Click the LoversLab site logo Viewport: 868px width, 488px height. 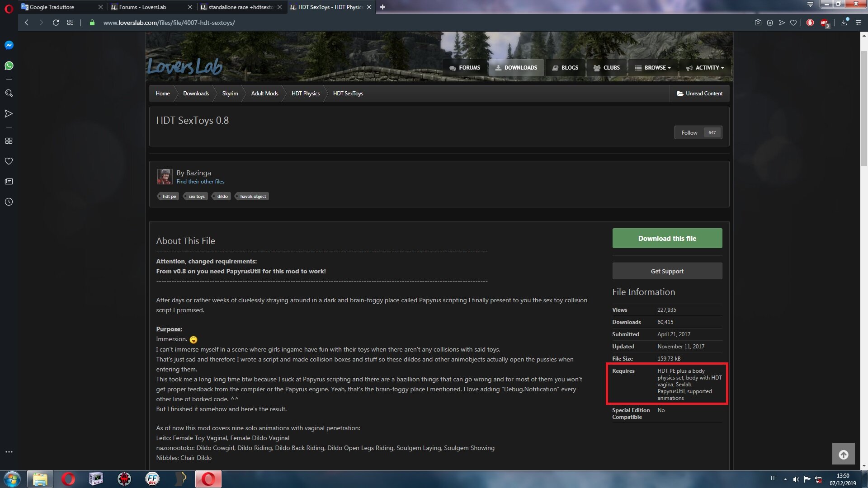pos(184,67)
